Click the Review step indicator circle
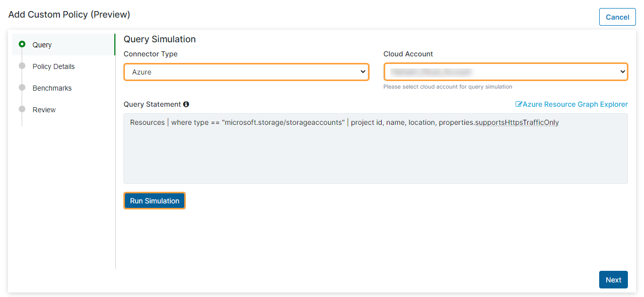Viewport: 644px width, 297px height. click(21, 109)
